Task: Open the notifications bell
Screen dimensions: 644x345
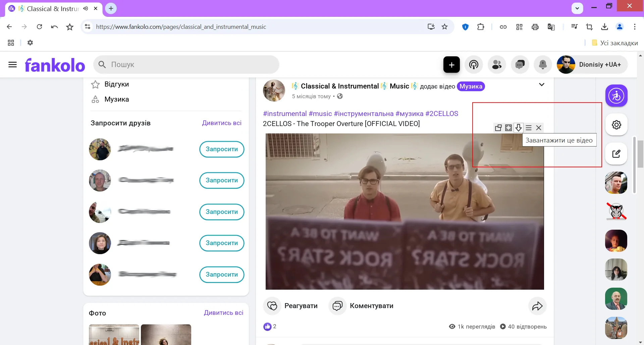Action: point(543,65)
